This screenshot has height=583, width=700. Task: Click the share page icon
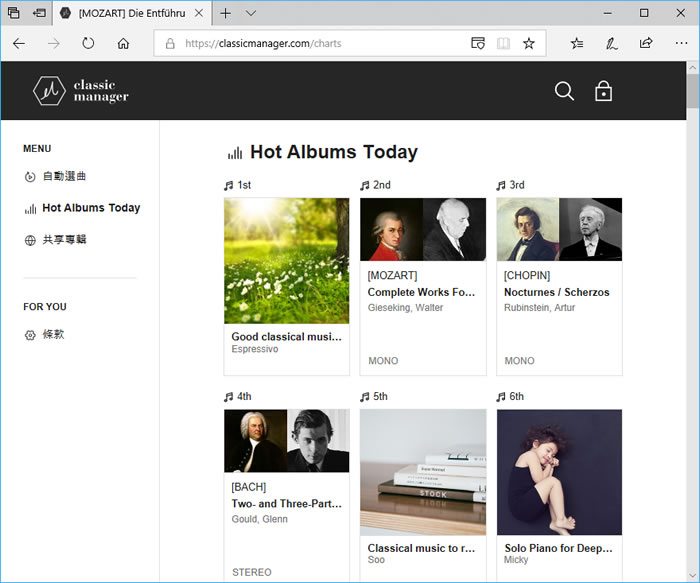tap(646, 44)
